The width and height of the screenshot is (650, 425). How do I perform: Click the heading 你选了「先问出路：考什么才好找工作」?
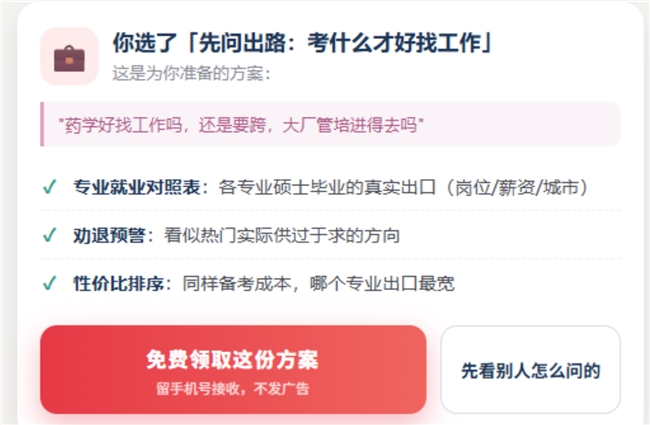[303, 43]
